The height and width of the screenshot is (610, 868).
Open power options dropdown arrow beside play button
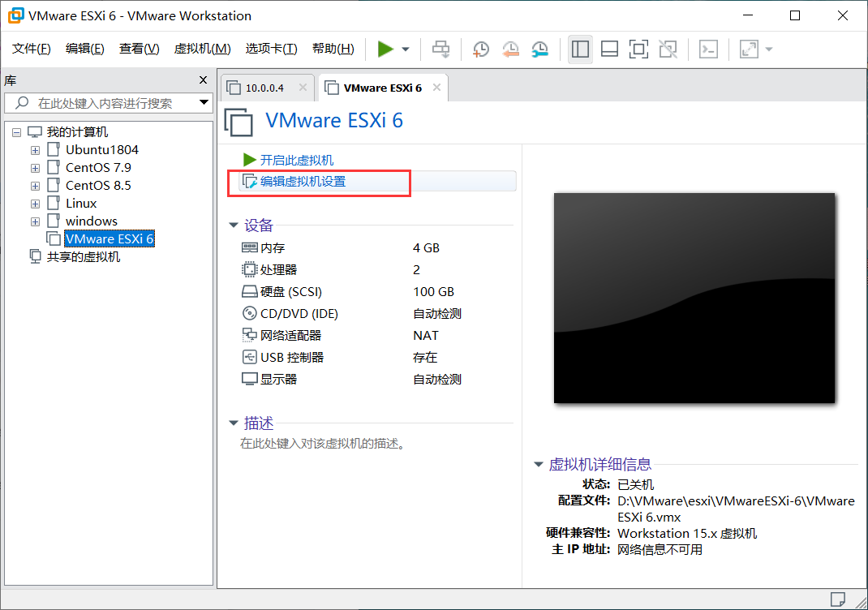pyautogui.click(x=406, y=49)
